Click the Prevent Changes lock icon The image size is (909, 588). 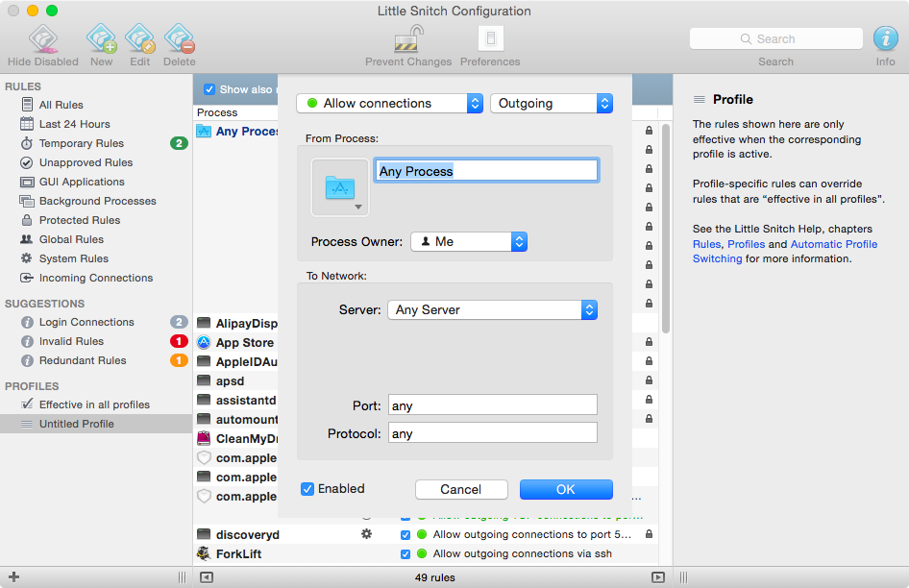point(408,39)
